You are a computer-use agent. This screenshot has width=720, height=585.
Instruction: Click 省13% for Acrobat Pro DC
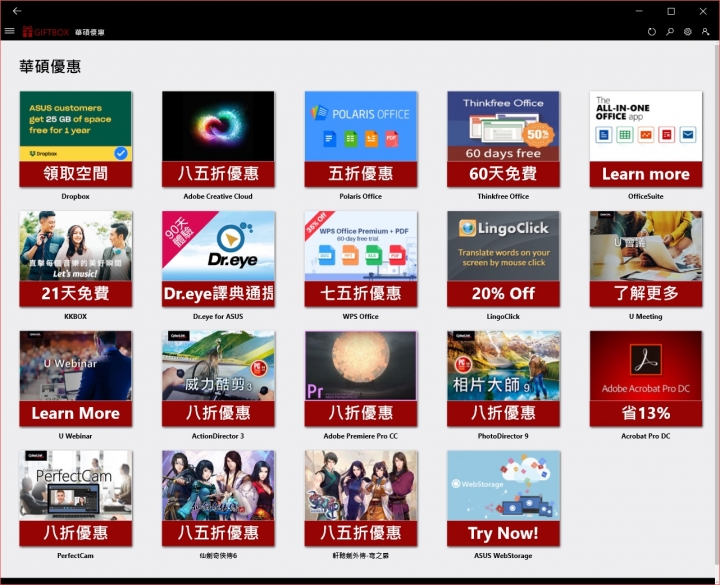pyautogui.click(x=646, y=414)
